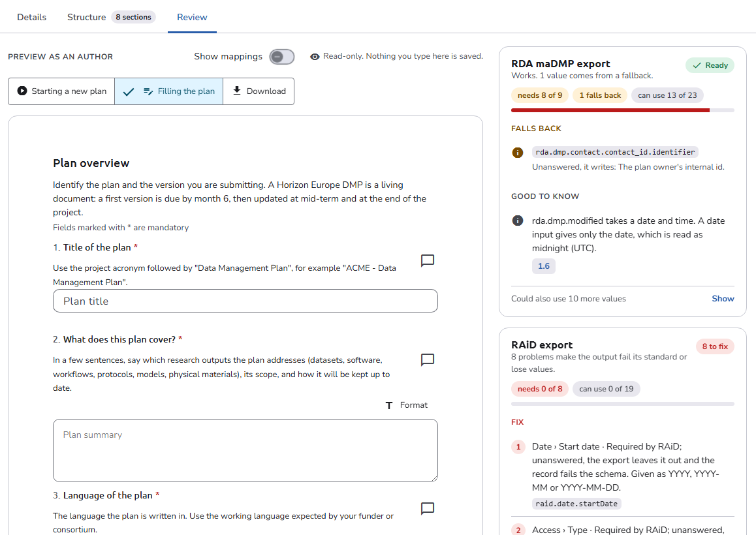Click the Format button above Plan summary
This screenshot has width=756, height=535.
pyautogui.click(x=407, y=405)
